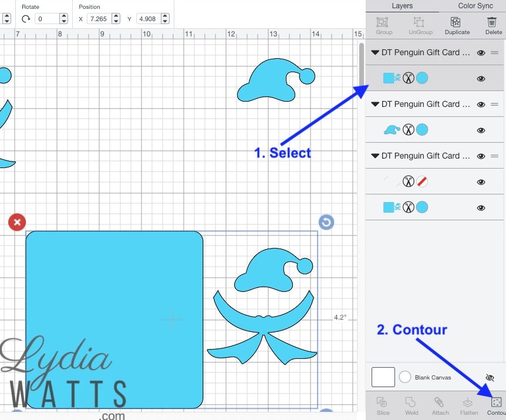Click the white square Blank Canvas swatch

(383, 377)
